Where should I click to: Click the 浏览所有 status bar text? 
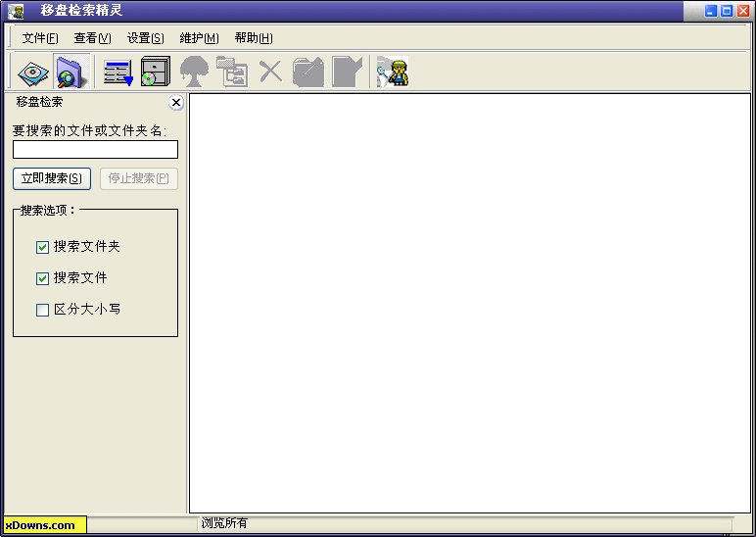pyautogui.click(x=224, y=523)
